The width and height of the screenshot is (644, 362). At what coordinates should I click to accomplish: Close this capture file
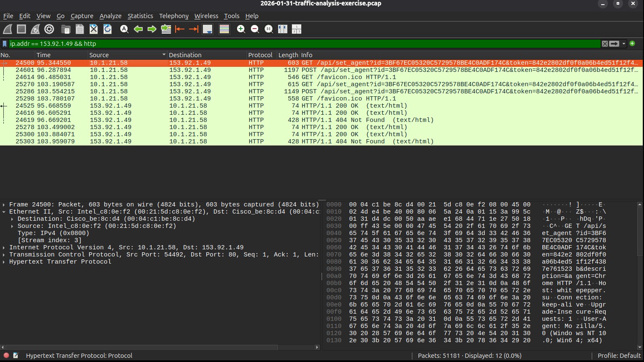tap(94, 29)
